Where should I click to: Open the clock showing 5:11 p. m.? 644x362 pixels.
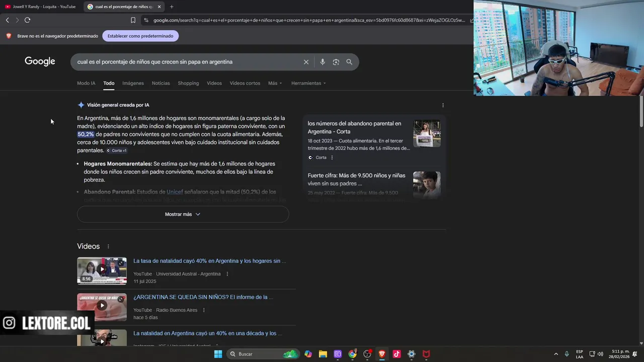(x=620, y=354)
